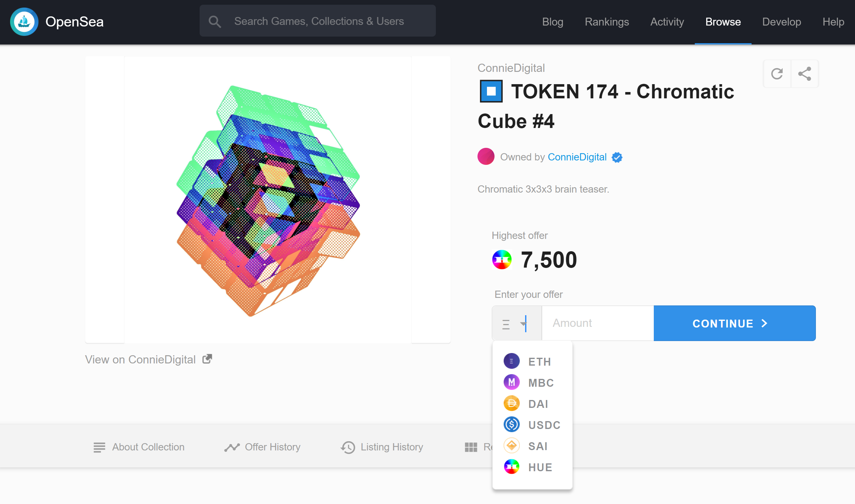Open the currency selector dropdown
The width and height of the screenshot is (855, 504).
click(517, 323)
